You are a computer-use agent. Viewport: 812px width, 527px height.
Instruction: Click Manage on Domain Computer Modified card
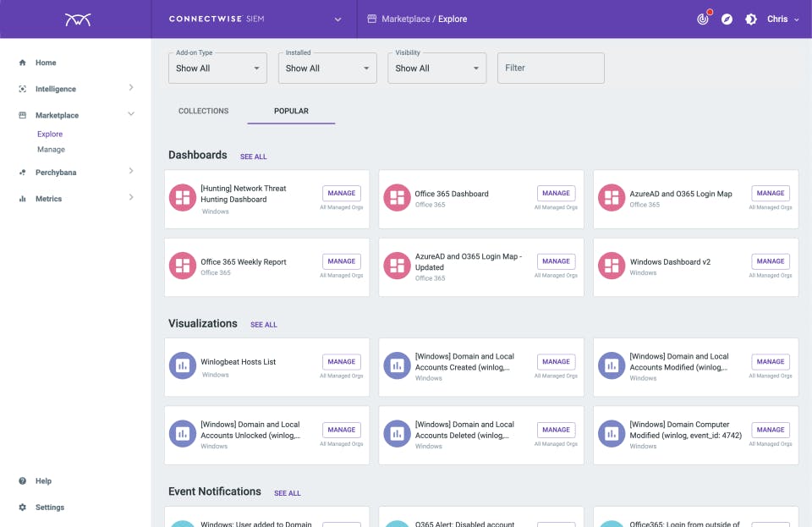tap(771, 430)
